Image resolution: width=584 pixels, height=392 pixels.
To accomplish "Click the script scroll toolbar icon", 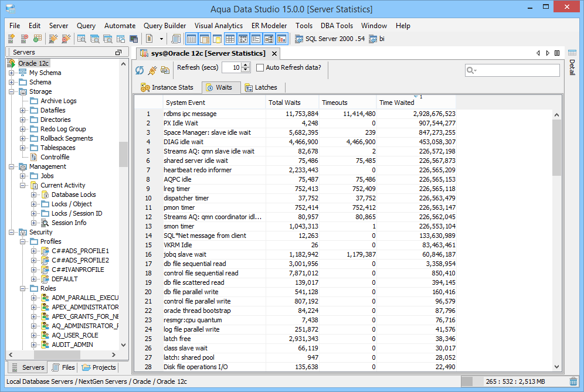I will point(176,39).
